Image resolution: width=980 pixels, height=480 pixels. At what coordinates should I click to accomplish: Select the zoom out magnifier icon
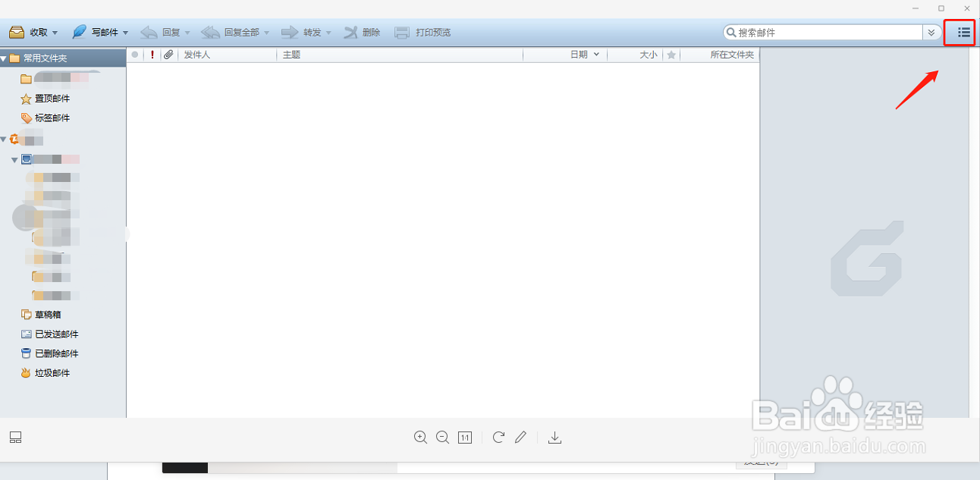point(443,438)
